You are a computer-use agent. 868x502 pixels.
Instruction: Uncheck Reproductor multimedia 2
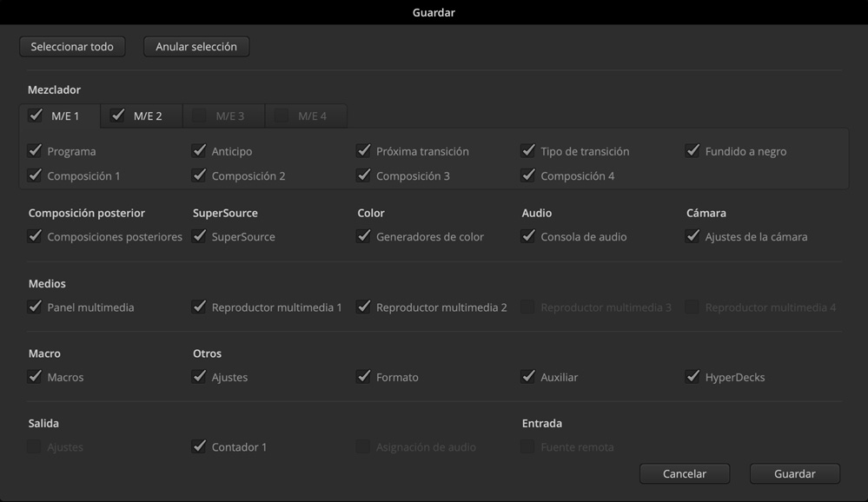[x=363, y=307]
